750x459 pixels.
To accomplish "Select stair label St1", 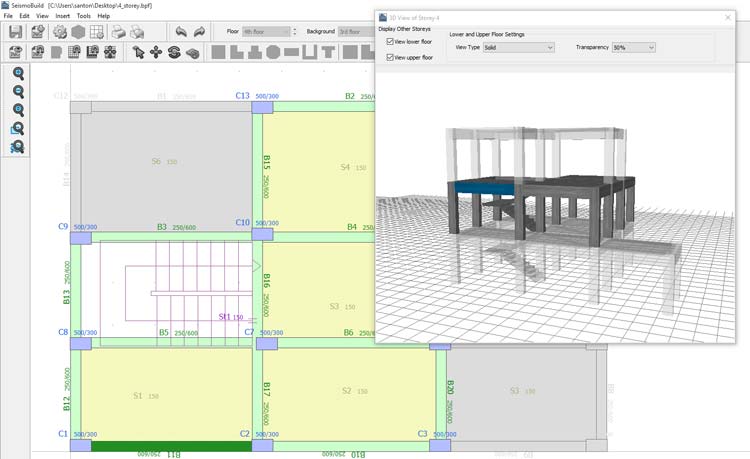I will coord(224,317).
